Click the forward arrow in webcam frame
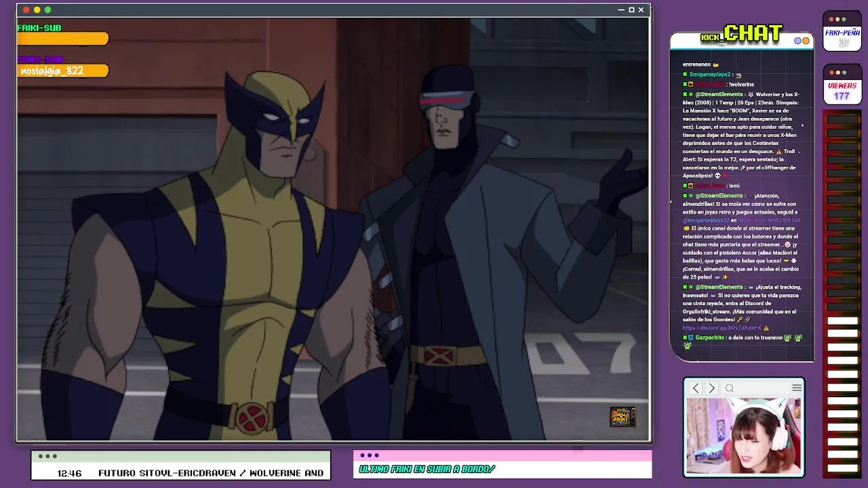This screenshot has width=868, height=488. point(711,388)
